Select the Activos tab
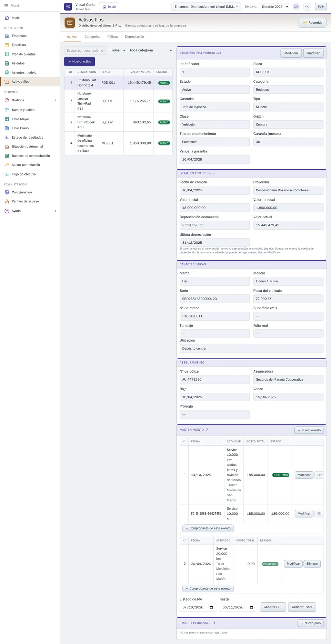Screen dimensions: 331x644 (72, 37)
